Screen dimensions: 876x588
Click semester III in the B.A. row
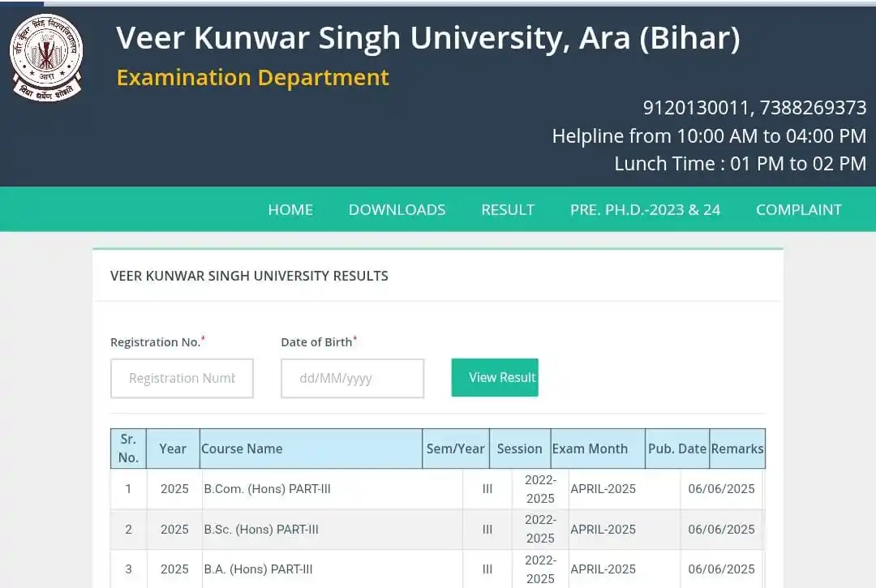tap(487, 569)
